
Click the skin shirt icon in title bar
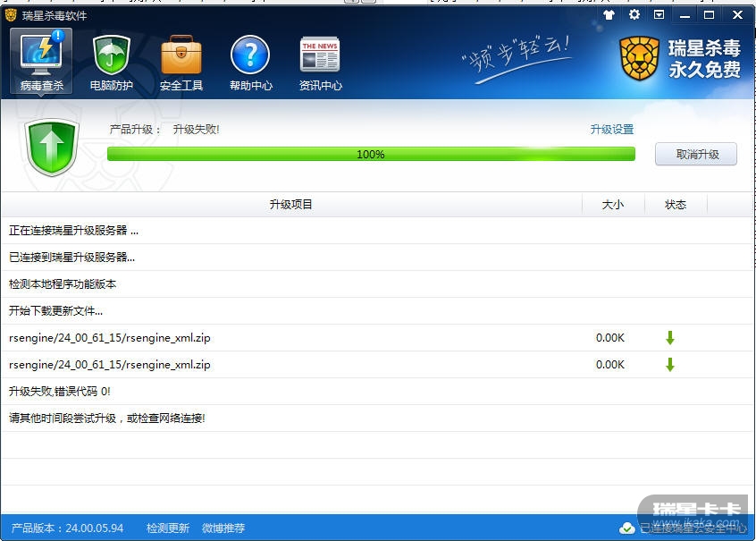tap(609, 15)
